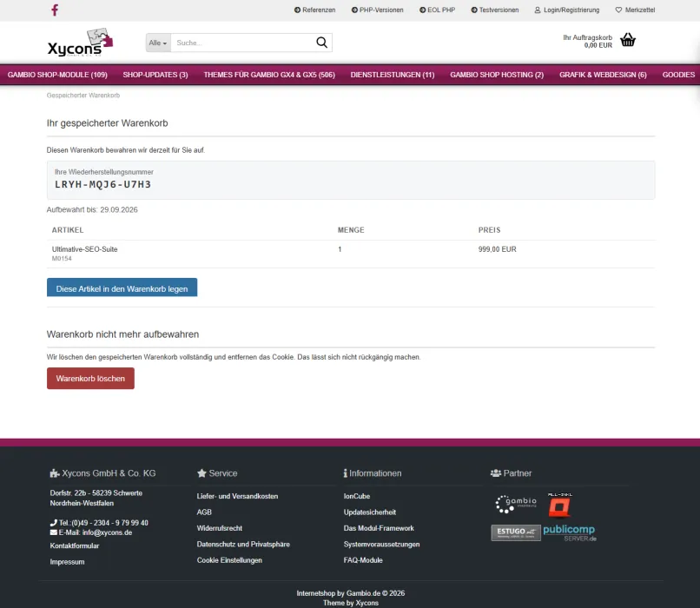Open FAQ-Module footer link
Screen dimensions: 700x608
(363, 560)
